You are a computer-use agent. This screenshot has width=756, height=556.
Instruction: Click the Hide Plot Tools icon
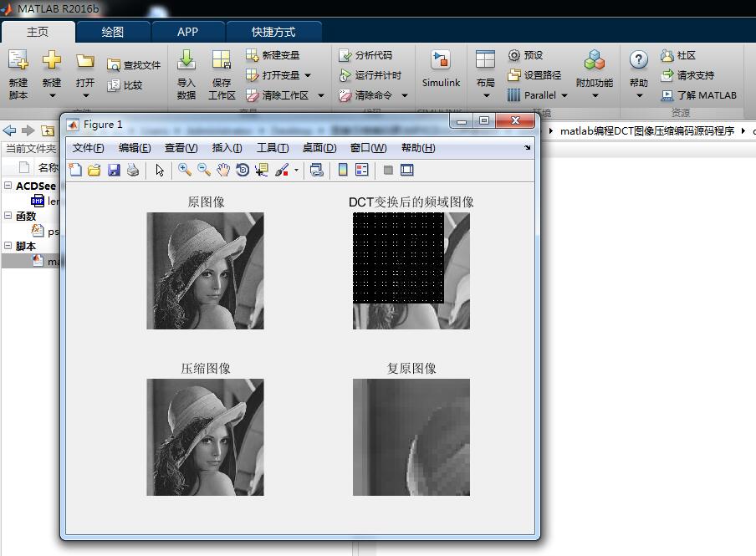pyautogui.click(x=388, y=170)
